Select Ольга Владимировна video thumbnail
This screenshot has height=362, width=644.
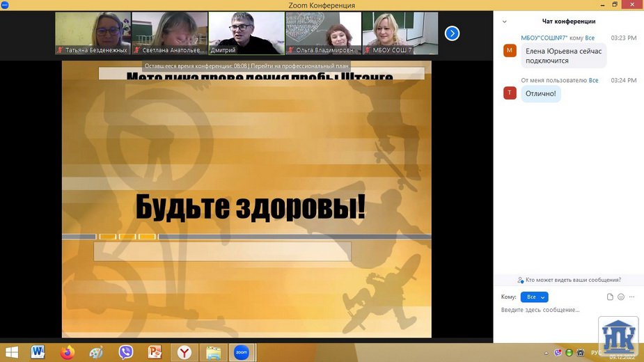[323, 33]
